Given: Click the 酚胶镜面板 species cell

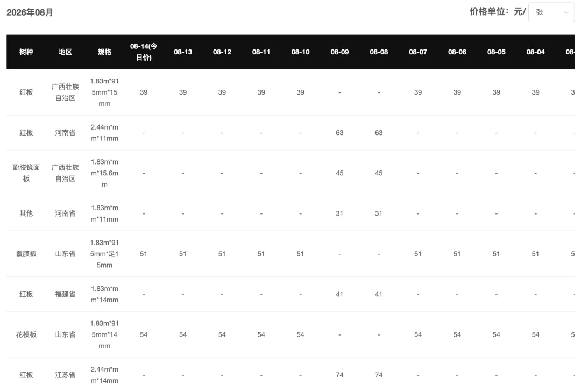Looking at the screenshot, I should [26, 173].
